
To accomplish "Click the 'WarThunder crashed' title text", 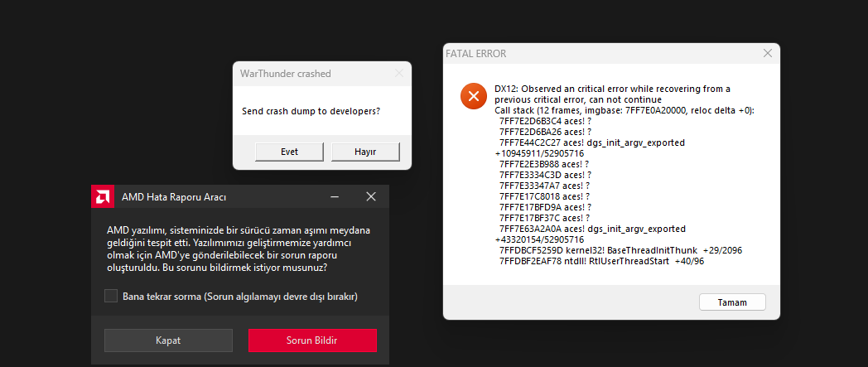I will click(x=286, y=73).
